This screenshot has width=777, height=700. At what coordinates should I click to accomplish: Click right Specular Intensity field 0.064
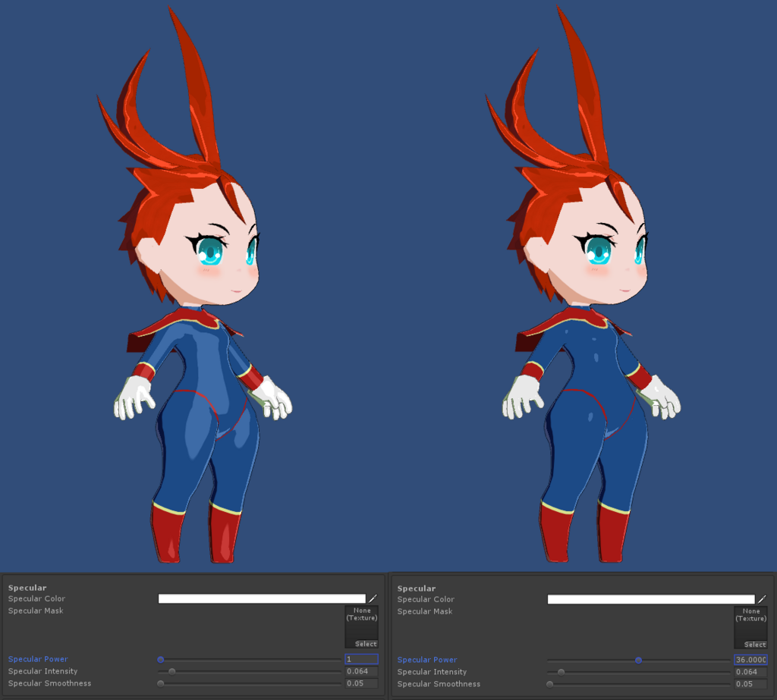pyautogui.click(x=750, y=671)
